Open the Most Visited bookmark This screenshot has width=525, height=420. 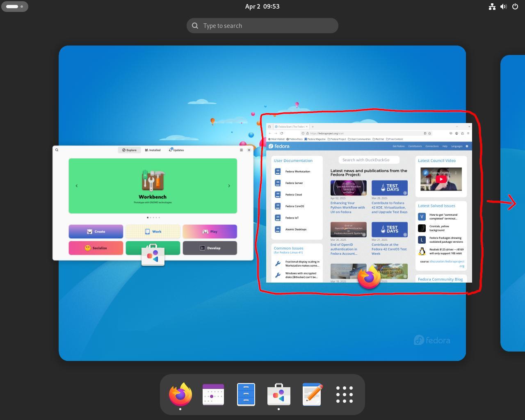pyautogui.click(x=276, y=139)
